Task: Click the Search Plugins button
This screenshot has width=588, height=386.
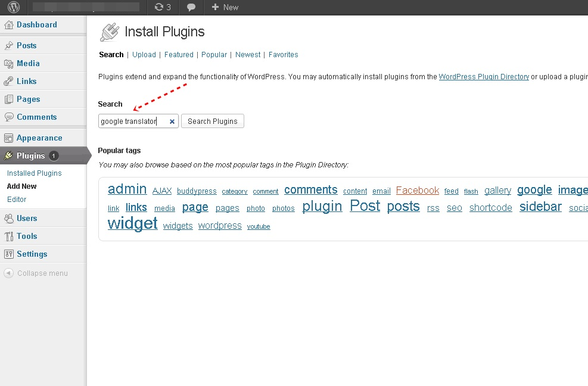Action: coord(213,121)
